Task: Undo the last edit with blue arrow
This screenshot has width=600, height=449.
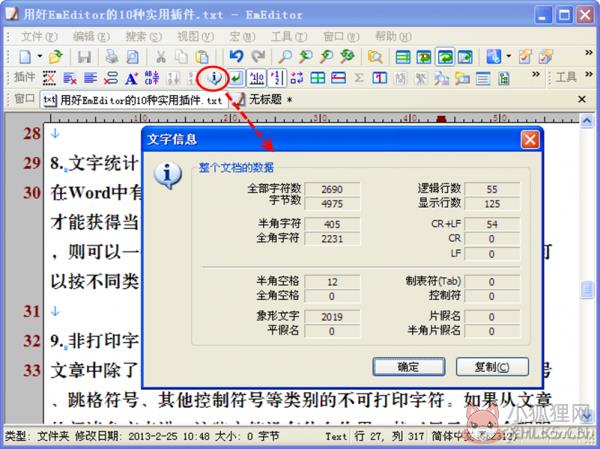Action: click(236, 57)
